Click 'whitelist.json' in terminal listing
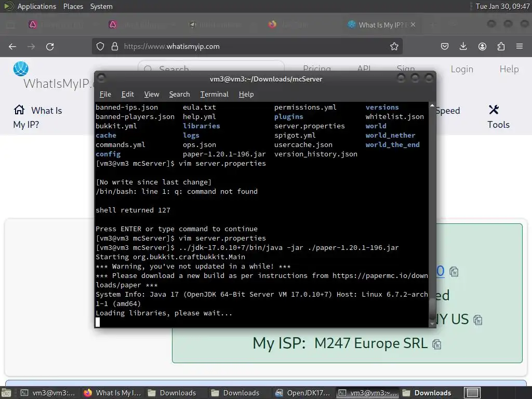532x399 pixels. click(395, 117)
